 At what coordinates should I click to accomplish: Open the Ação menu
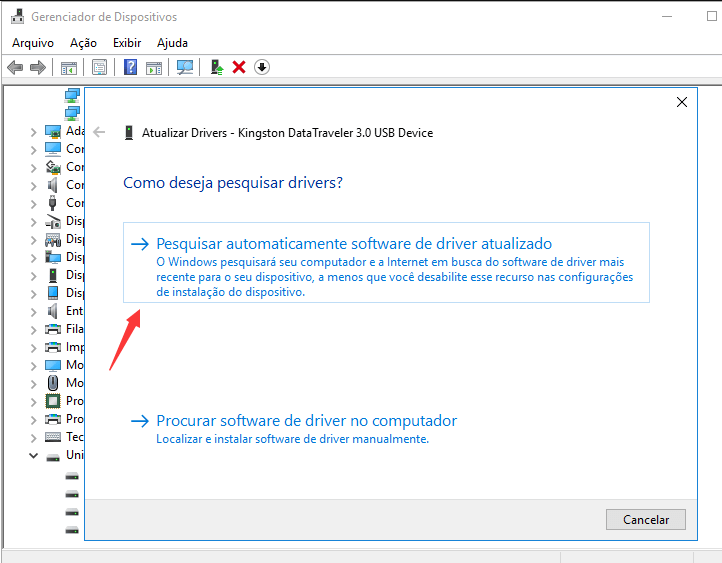click(x=83, y=43)
